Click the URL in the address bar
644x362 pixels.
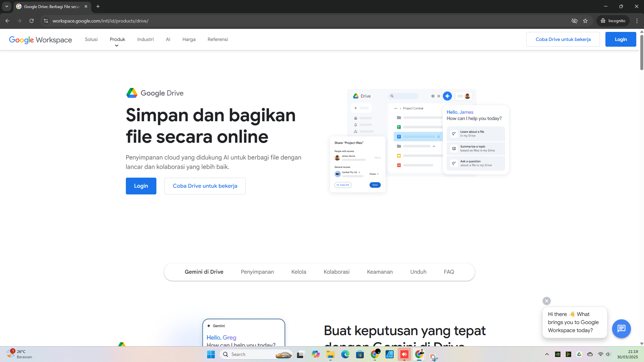pyautogui.click(x=100, y=21)
